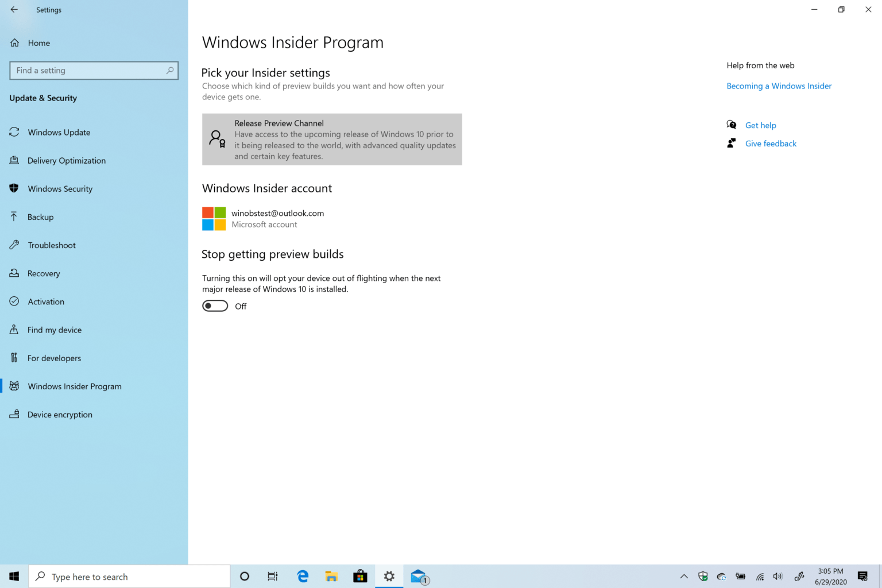Open the Troubleshoot section

(51, 245)
